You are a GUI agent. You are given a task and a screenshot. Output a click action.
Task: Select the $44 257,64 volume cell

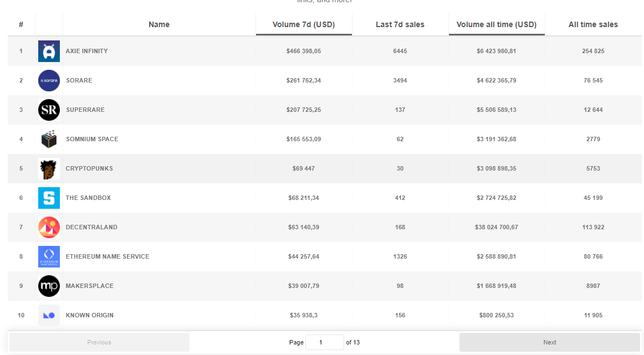pyautogui.click(x=304, y=256)
